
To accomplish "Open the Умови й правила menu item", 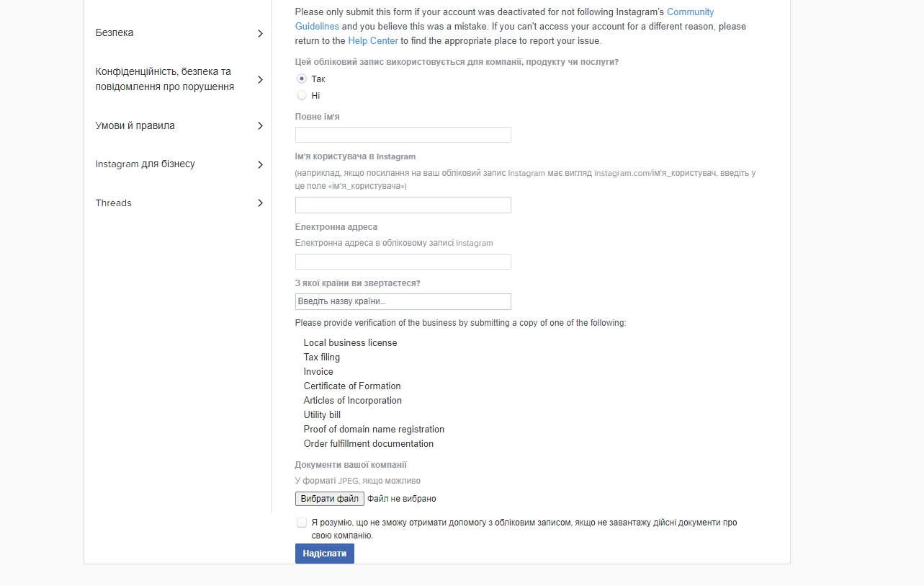I will [x=135, y=126].
